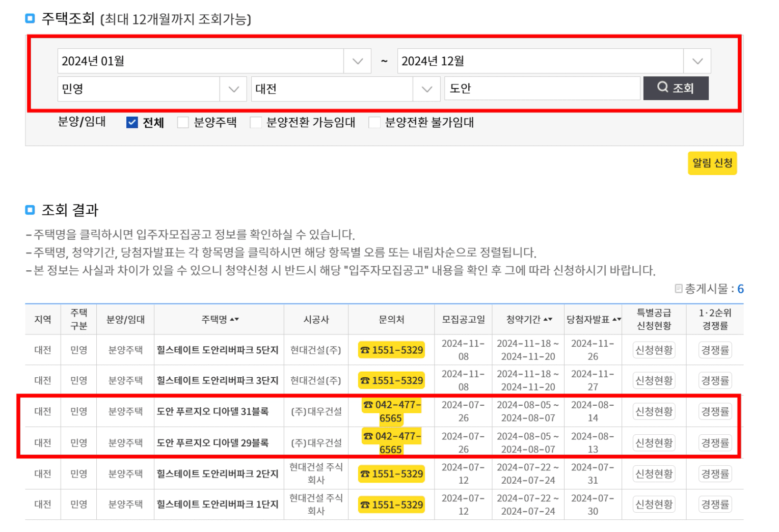Tick the 분양전환 불가임대 checkbox

(x=374, y=123)
